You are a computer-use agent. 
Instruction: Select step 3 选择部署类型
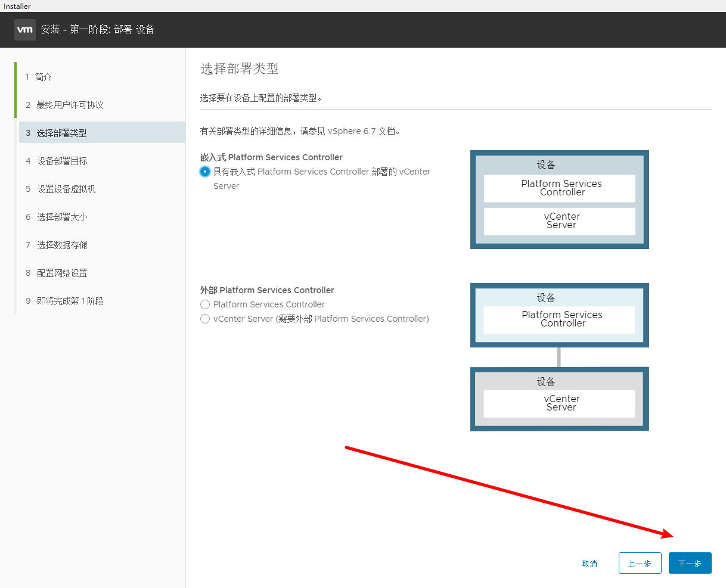pos(61,133)
